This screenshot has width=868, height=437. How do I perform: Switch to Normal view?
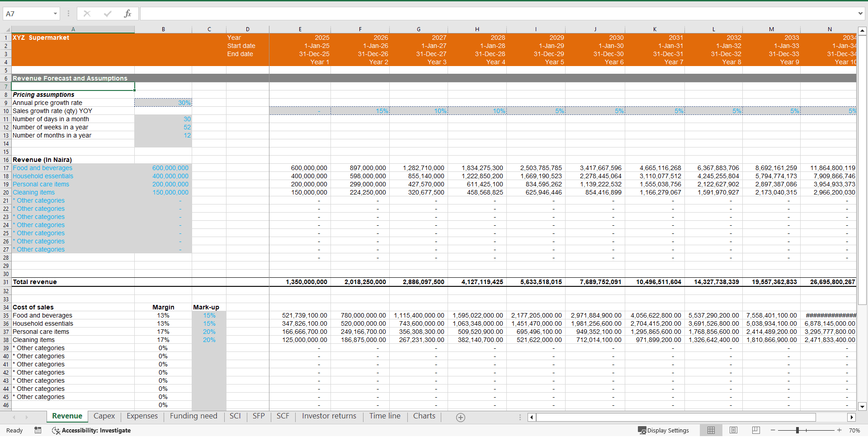pos(711,430)
